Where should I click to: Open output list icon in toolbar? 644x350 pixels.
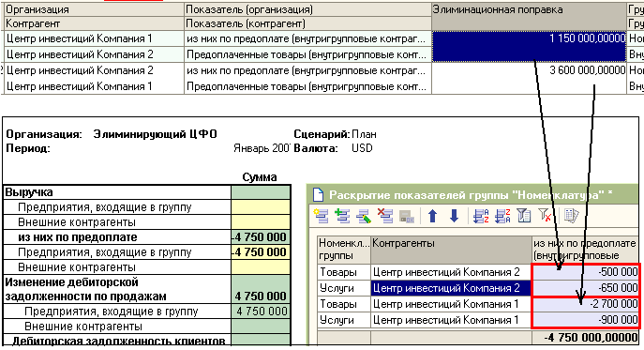coord(571,216)
